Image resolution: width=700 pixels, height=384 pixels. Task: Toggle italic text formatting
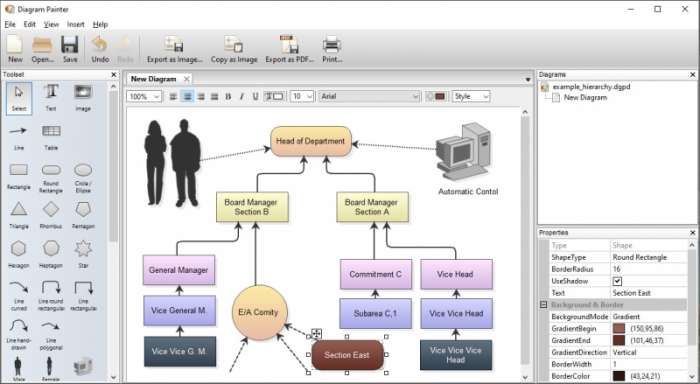(x=242, y=96)
